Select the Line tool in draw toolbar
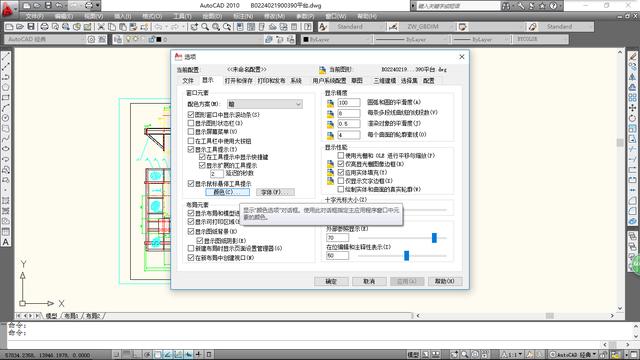640x360 pixels. [x=6, y=56]
